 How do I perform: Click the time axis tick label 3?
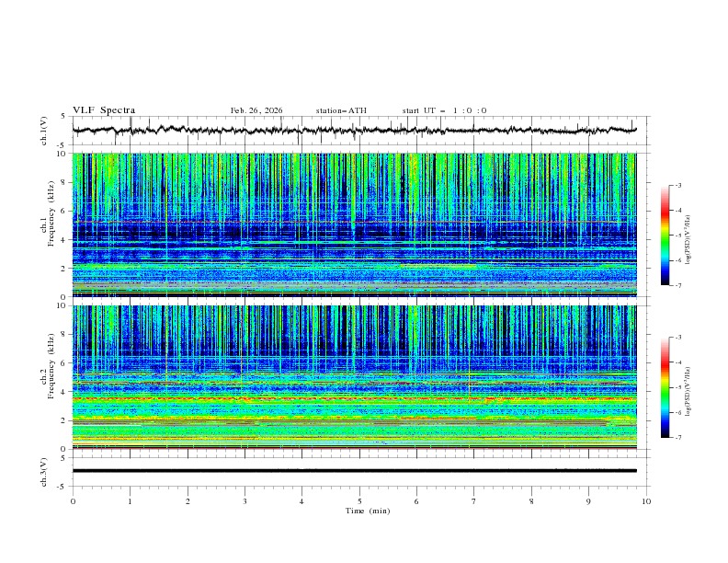(x=245, y=501)
